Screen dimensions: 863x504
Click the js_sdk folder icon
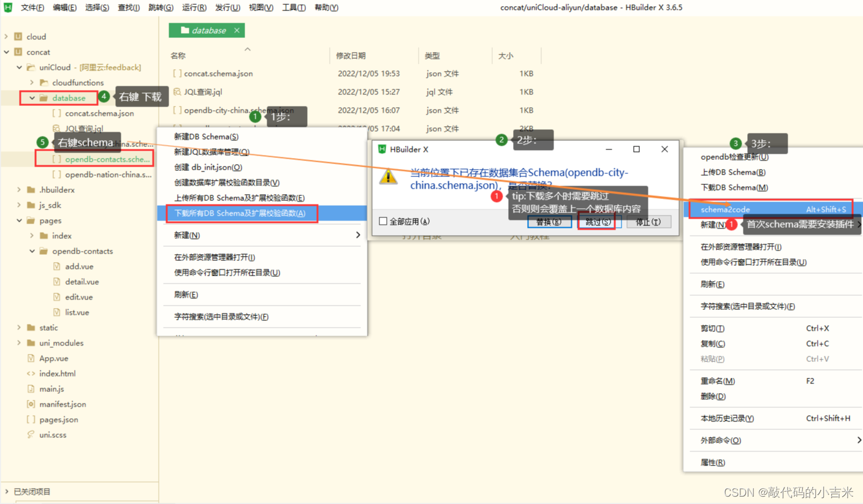tap(31, 205)
